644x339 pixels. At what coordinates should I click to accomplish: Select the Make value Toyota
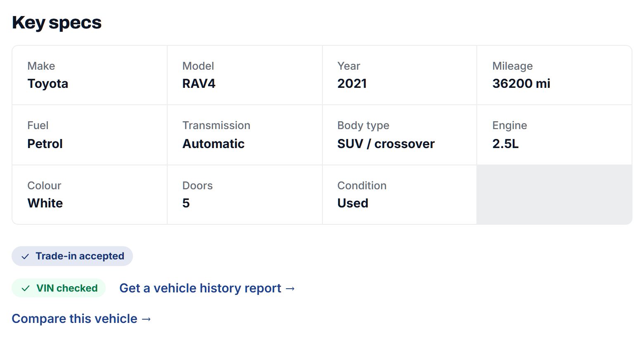click(48, 84)
